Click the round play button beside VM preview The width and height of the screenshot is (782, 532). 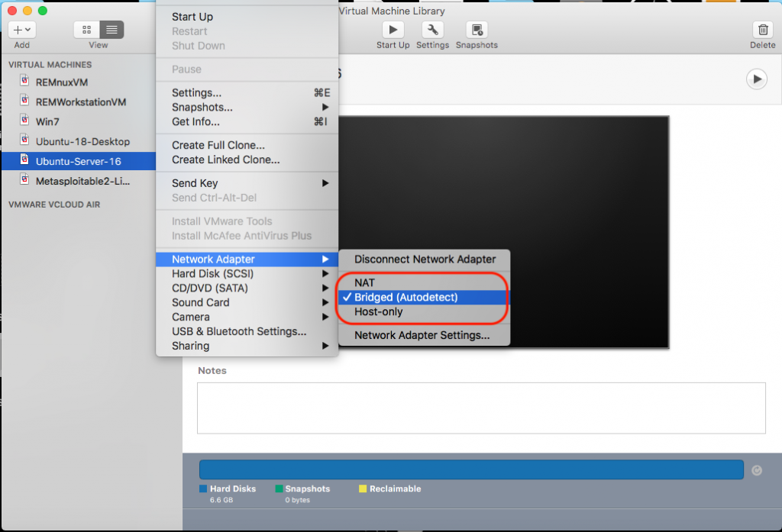757,79
